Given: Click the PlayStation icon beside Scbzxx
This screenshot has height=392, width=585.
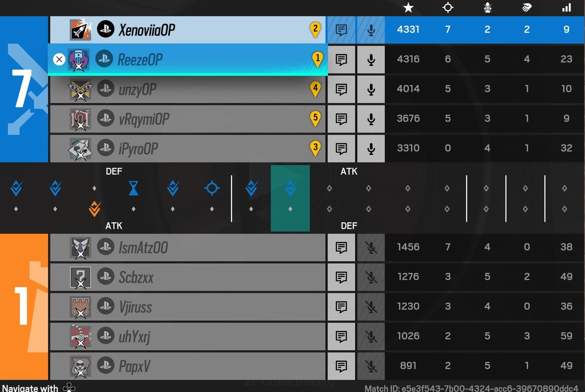Looking at the screenshot, I should pos(105,277).
